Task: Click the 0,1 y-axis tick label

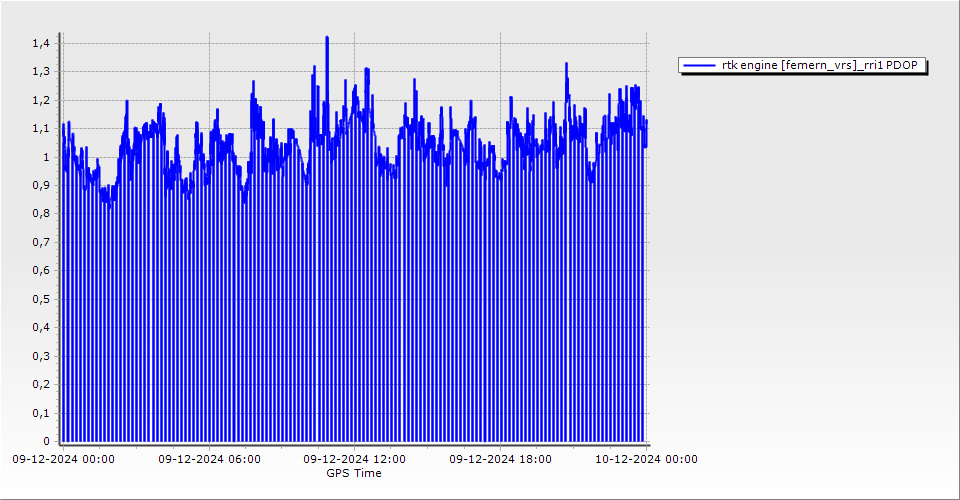Action: tap(40, 413)
